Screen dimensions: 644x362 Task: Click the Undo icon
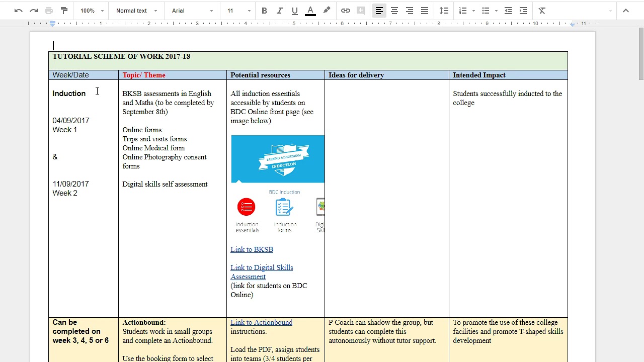(19, 11)
